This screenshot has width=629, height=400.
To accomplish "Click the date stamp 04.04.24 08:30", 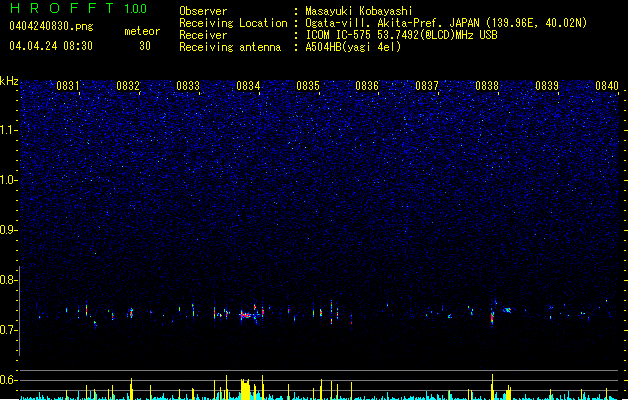I will click(51, 46).
